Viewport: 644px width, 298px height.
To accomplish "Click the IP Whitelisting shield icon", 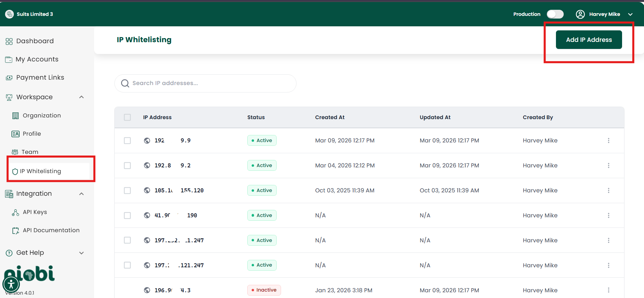I will click(x=15, y=171).
